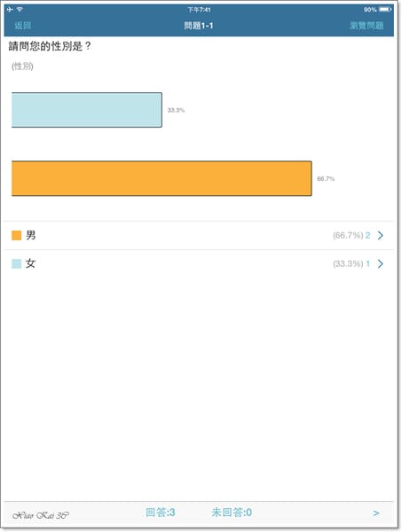
Task: Select the light blue 33.3% bar
Action: coord(87,110)
